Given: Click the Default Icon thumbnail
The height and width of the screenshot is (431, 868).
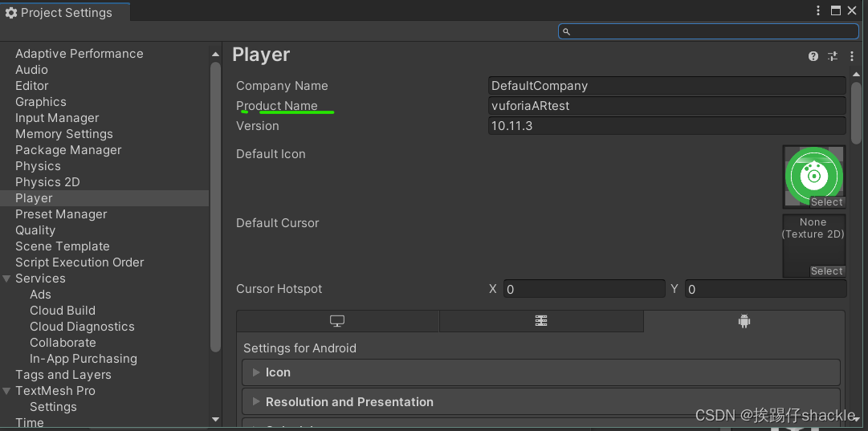Looking at the screenshot, I should [813, 176].
